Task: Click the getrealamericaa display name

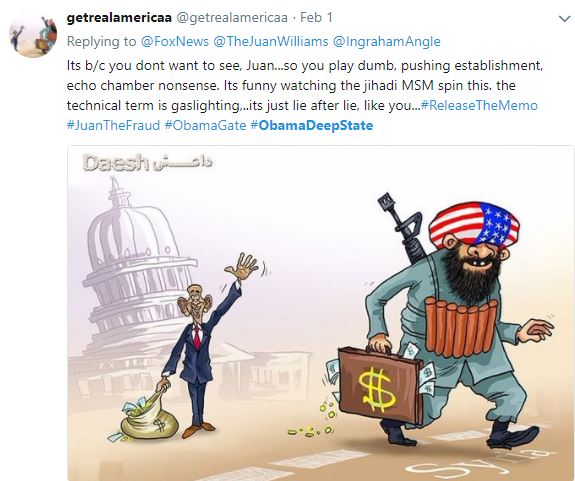Action: (119, 18)
